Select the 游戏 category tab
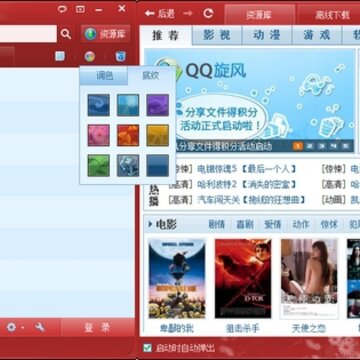Viewport: 360px width, 360px height. [317, 35]
